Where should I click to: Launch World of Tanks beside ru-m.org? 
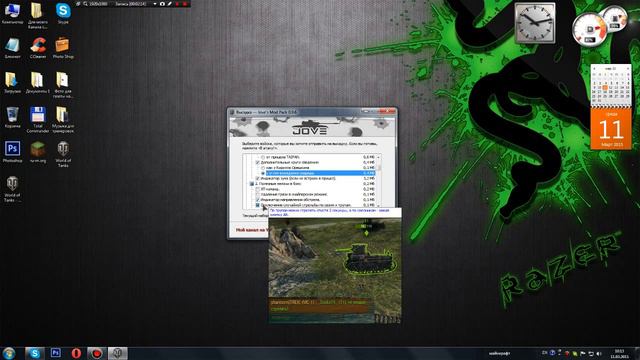coord(63,154)
